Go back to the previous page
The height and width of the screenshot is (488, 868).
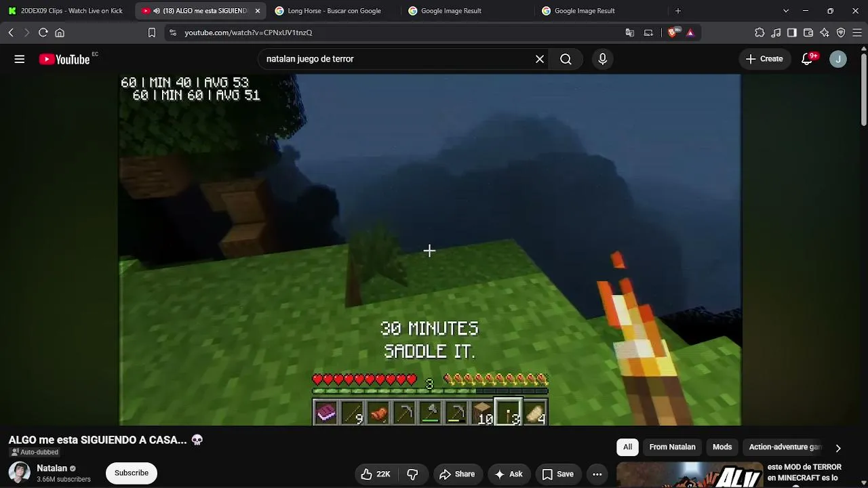pyautogui.click(x=11, y=33)
